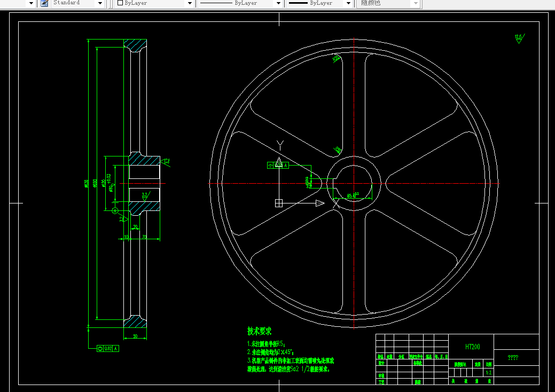Select the 85.4 keyway dimension text
This screenshot has width=555, height=392.
tap(353, 195)
